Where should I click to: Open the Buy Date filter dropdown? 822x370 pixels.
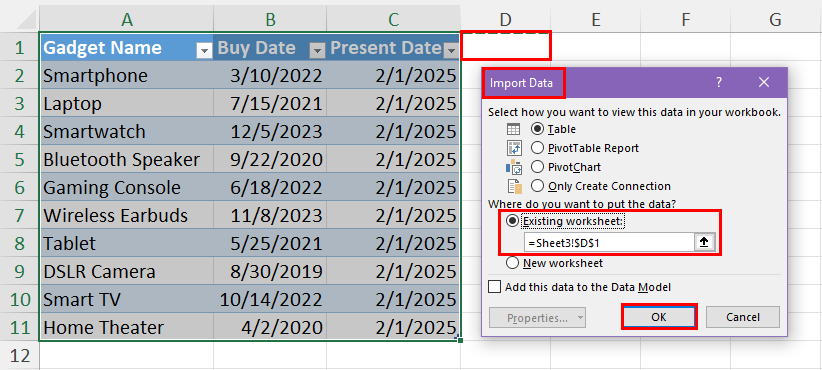(x=317, y=50)
